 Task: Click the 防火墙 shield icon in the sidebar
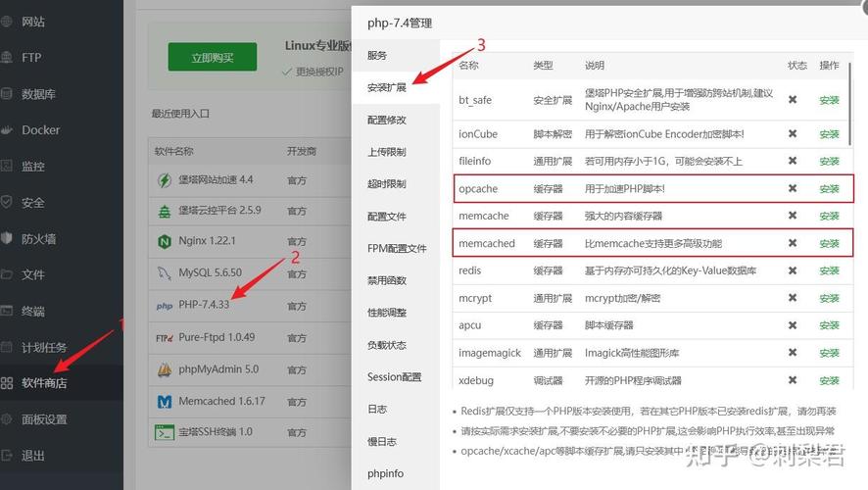6,239
